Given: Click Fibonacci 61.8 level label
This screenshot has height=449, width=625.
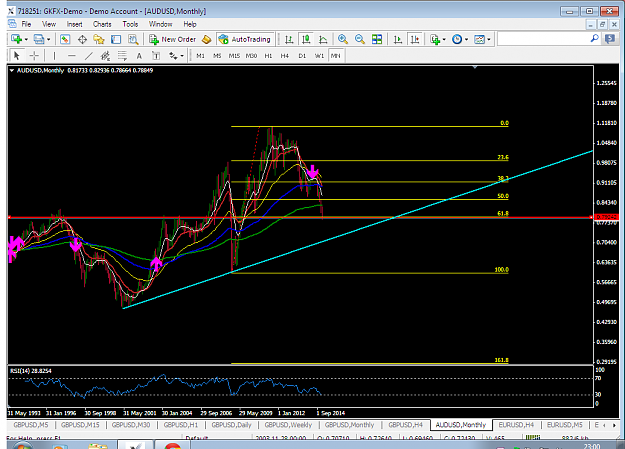Looking at the screenshot, I should pyautogui.click(x=503, y=213).
